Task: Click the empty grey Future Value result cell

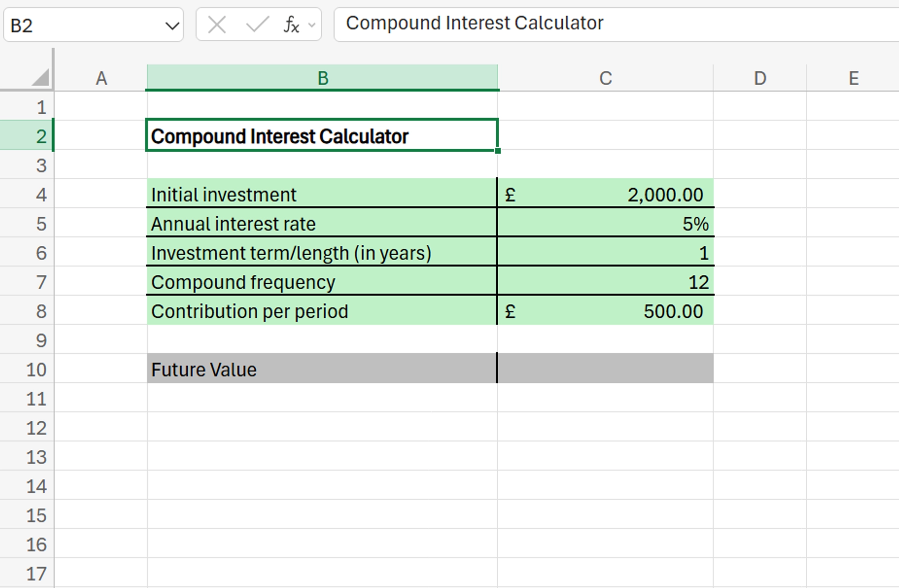Action: tap(605, 369)
